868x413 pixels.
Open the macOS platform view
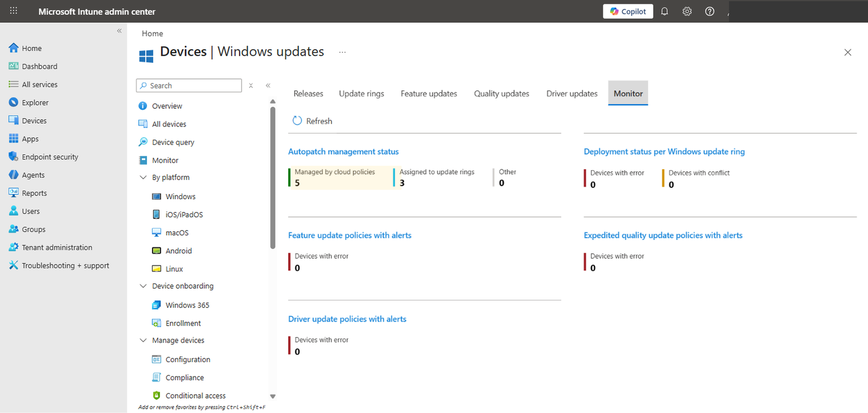click(x=177, y=232)
